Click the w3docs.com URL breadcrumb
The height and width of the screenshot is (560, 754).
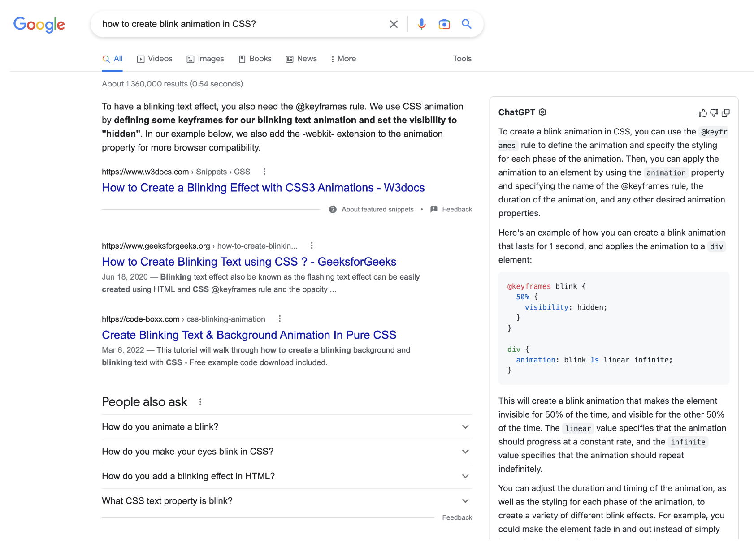176,172
